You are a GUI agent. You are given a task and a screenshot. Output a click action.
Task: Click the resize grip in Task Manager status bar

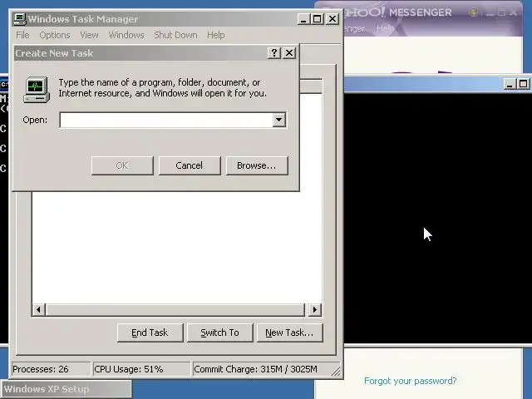(x=336, y=372)
